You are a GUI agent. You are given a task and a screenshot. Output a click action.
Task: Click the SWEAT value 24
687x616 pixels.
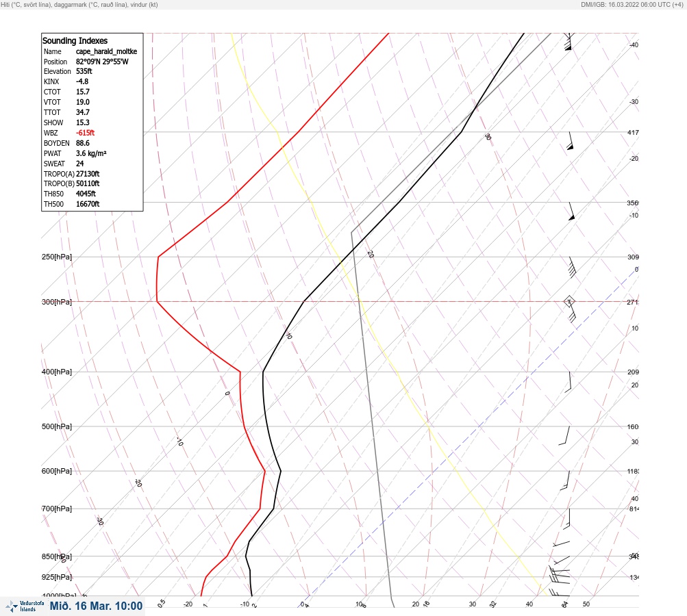coord(79,164)
